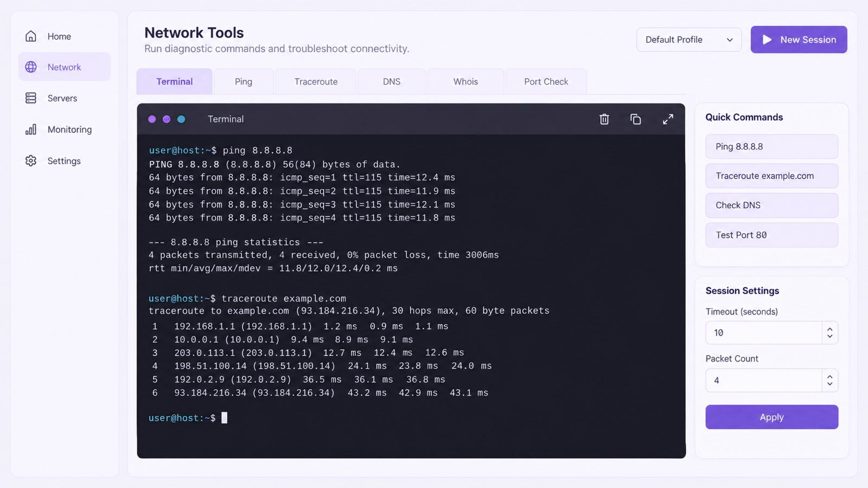Click the '4 packets transmitted' statistics line
Image resolution: width=868 pixels, height=488 pixels.
pos(324,255)
